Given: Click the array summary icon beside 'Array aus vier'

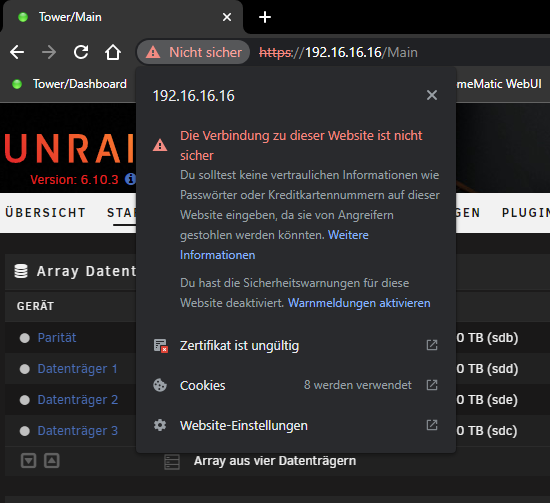Looking at the screenshot, I should pos(172,462).
